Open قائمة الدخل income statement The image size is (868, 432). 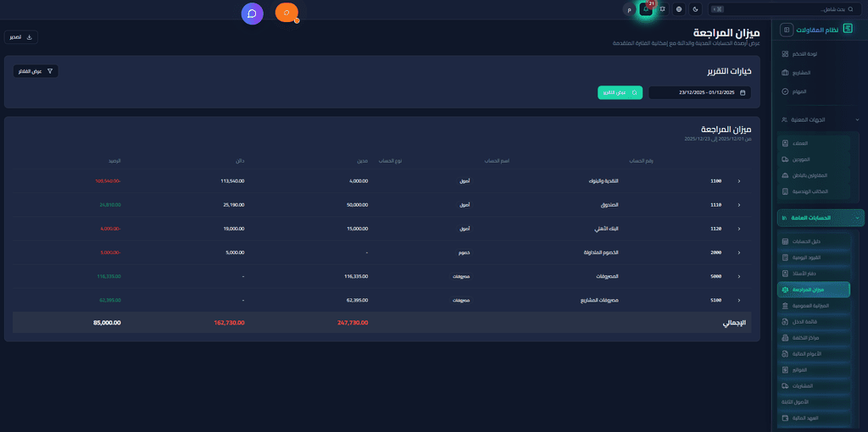coord(814,322)
